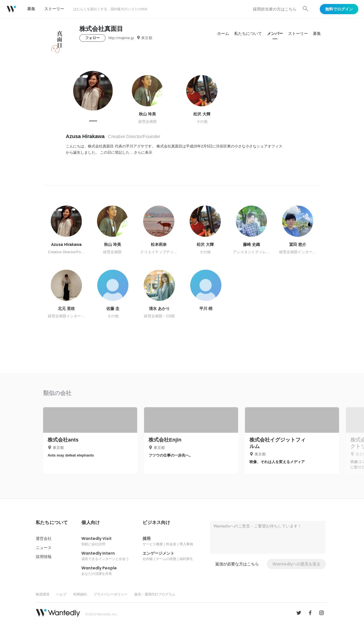The height and width of the screenshot is (623, 364).
Task: Click the 無料でログイン button
Action: (x=339, y=9)
